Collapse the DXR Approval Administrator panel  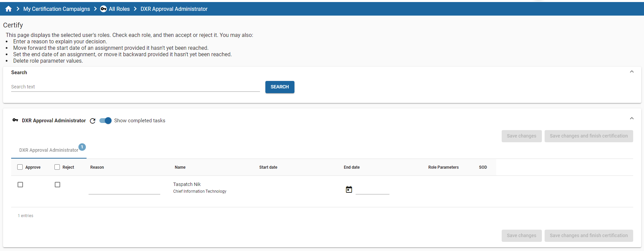click(631, 119)
